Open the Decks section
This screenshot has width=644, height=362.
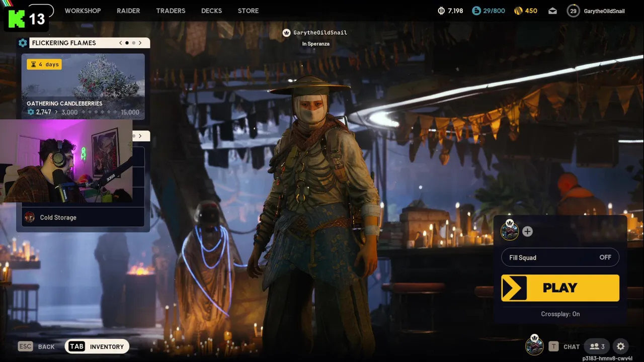(x=211, y=11)
